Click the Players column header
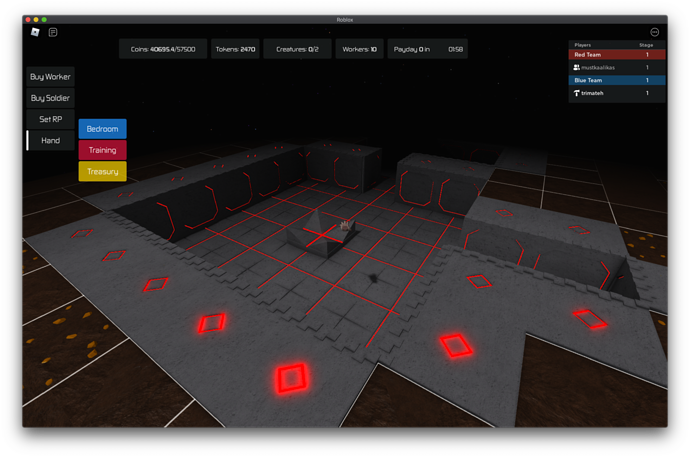The height and width of the screenshot is (456, 690). pyautogui.click(x=582, y=45)
